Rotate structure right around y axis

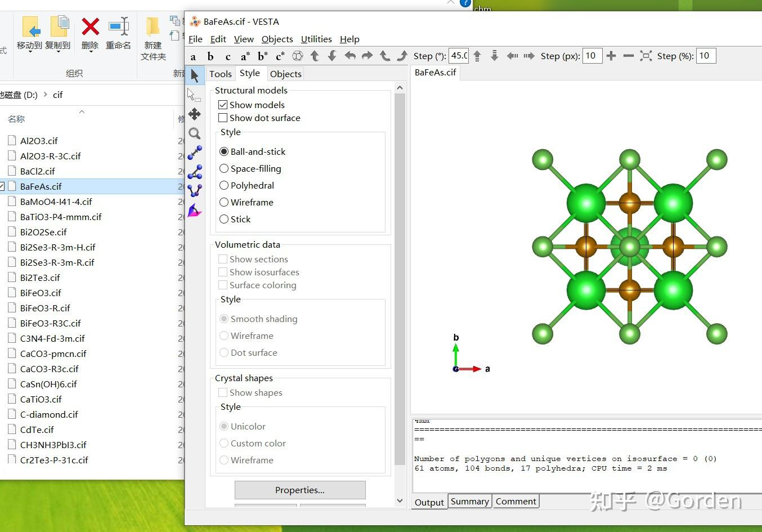[367, 56]
